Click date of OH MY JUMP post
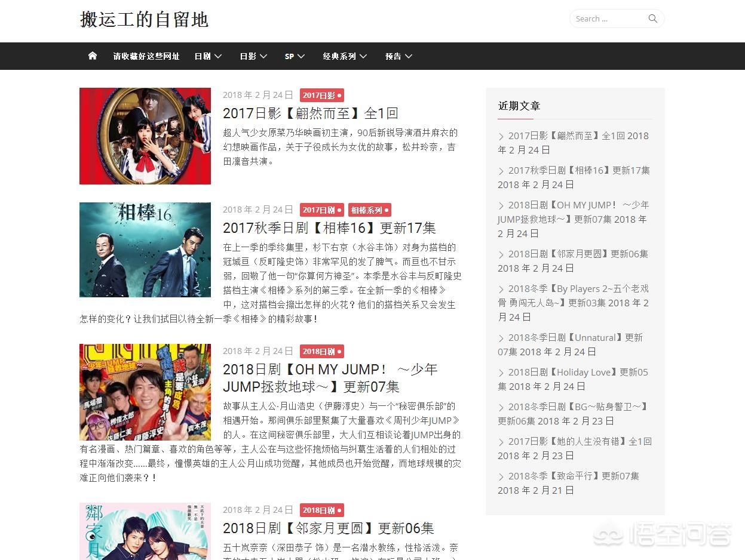The height and width of the screenshot is (560, 745). [258, 351]
